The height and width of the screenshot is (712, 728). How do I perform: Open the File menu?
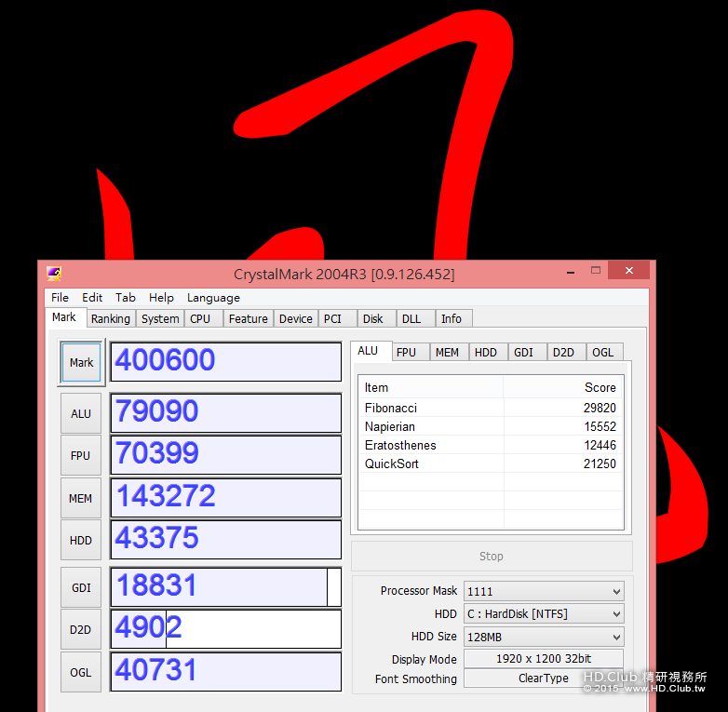point(60,298)
